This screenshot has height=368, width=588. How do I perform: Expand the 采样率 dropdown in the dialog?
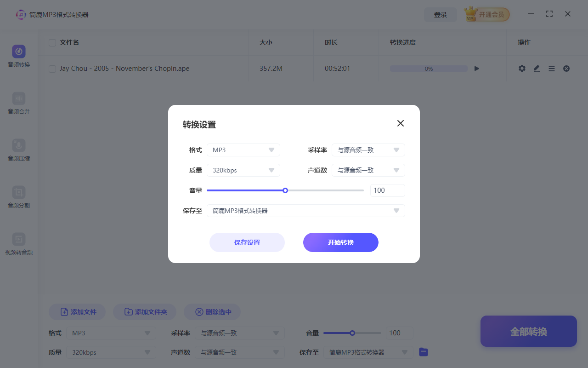[x=368, y=149]
